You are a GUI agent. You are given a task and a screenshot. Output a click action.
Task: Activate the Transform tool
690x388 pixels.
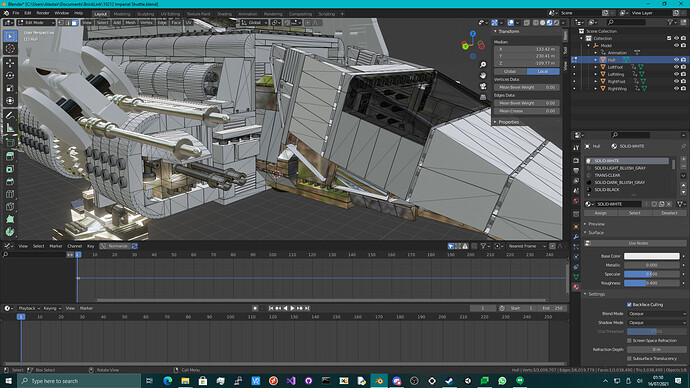click(10, 101)
